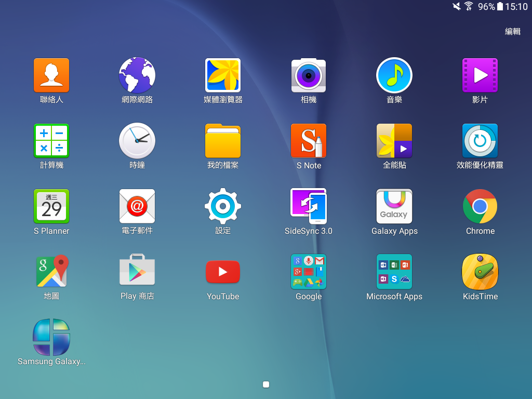Open the Play 商店 store

coord(137,272)
